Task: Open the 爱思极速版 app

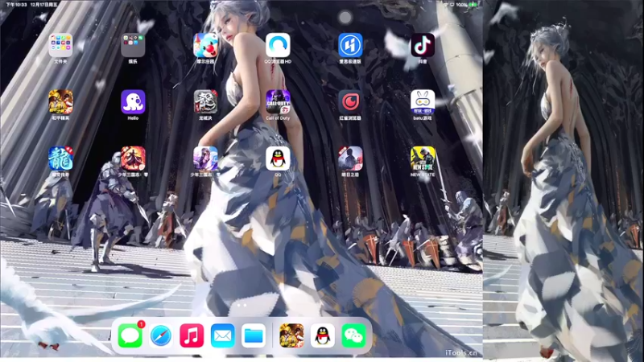Action: click(x=350, y=45)
